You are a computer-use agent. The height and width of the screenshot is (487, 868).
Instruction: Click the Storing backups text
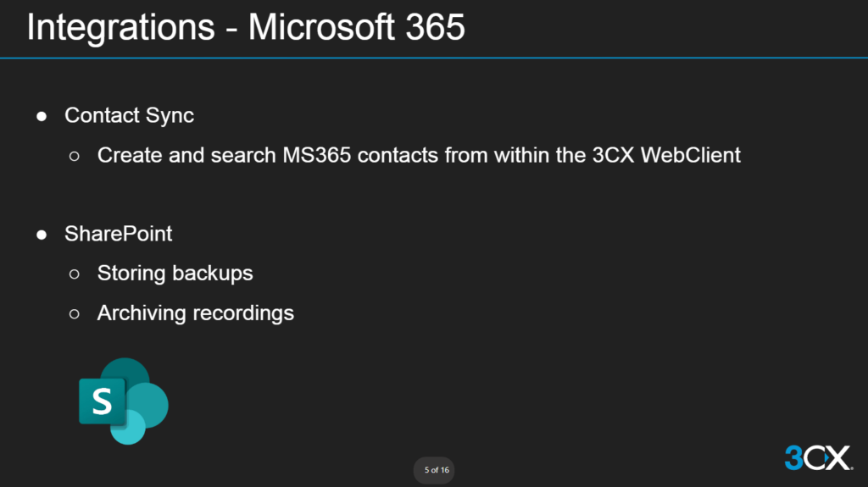click(175, 273)
